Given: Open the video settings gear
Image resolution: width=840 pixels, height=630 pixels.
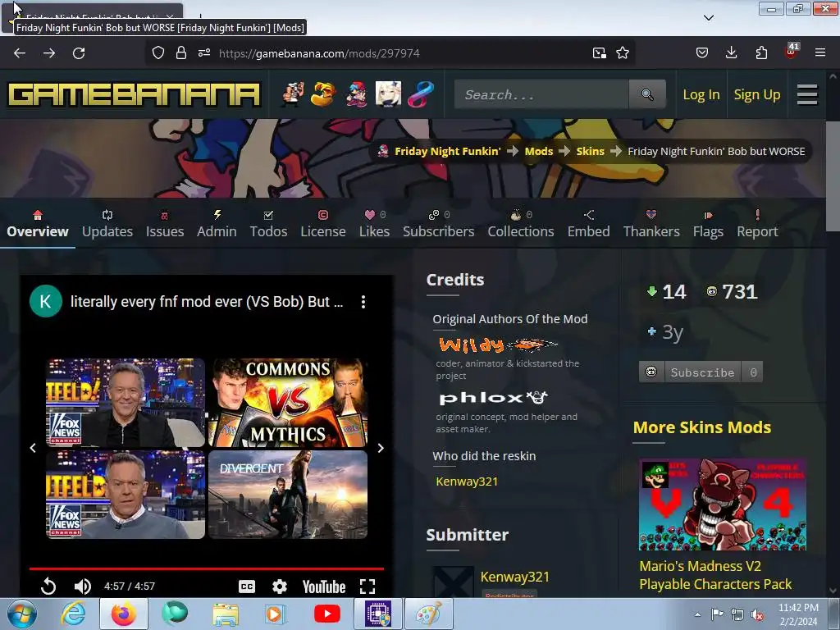Looking at the screenshot, I should pyautogui.click(x=280, y=587).
